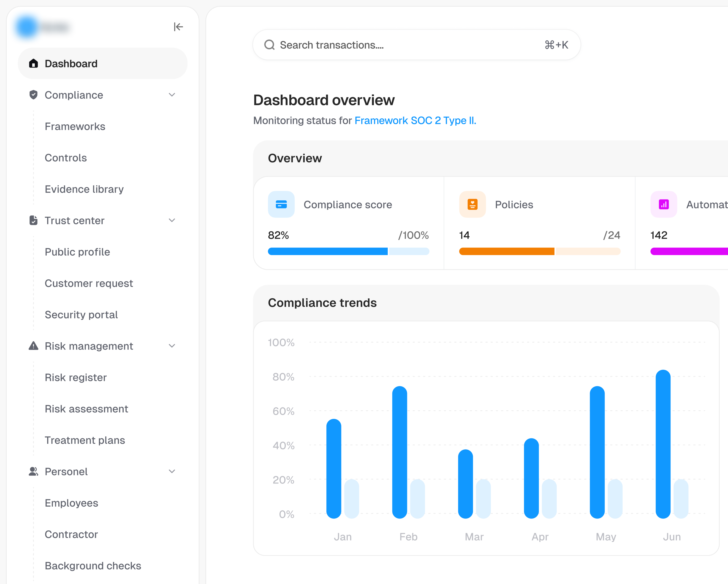The image size is (728, 584).
Task: Collapse the Compliance section chevron
Action: (x=172, y=95)
